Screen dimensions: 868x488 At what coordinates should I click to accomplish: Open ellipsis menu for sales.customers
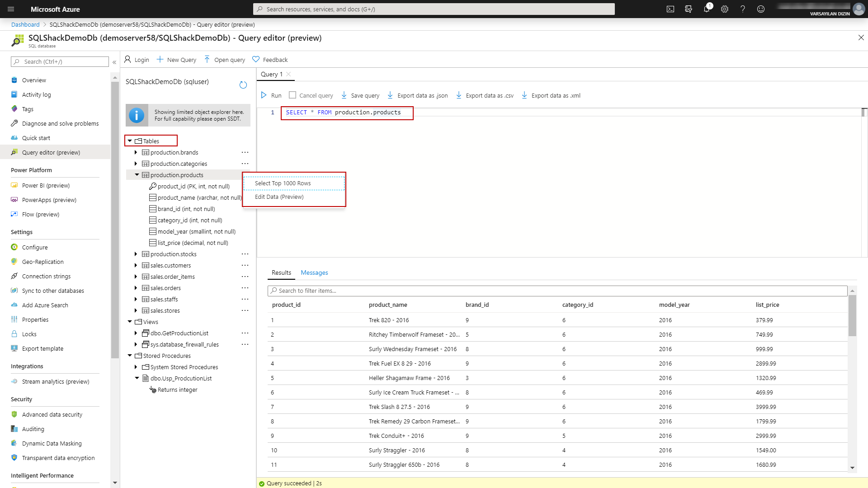click(245, 265)
